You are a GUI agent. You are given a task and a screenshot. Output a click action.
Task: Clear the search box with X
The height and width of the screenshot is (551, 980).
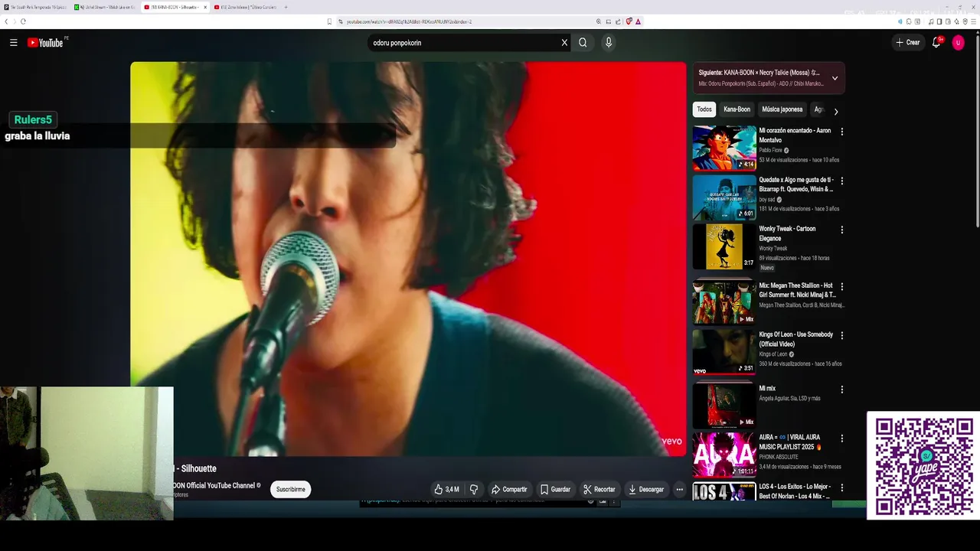[x=564, y=43]
